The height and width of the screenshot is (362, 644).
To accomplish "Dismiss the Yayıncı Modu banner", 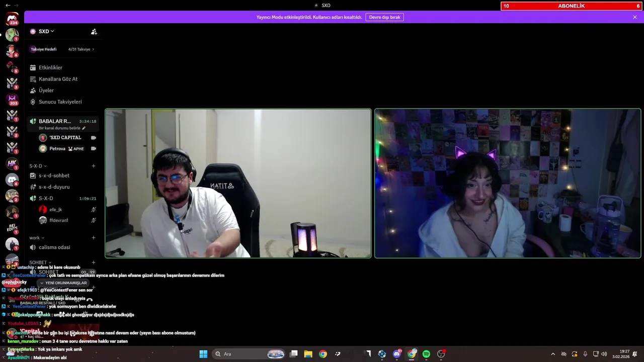I will [x=635, y=17].
